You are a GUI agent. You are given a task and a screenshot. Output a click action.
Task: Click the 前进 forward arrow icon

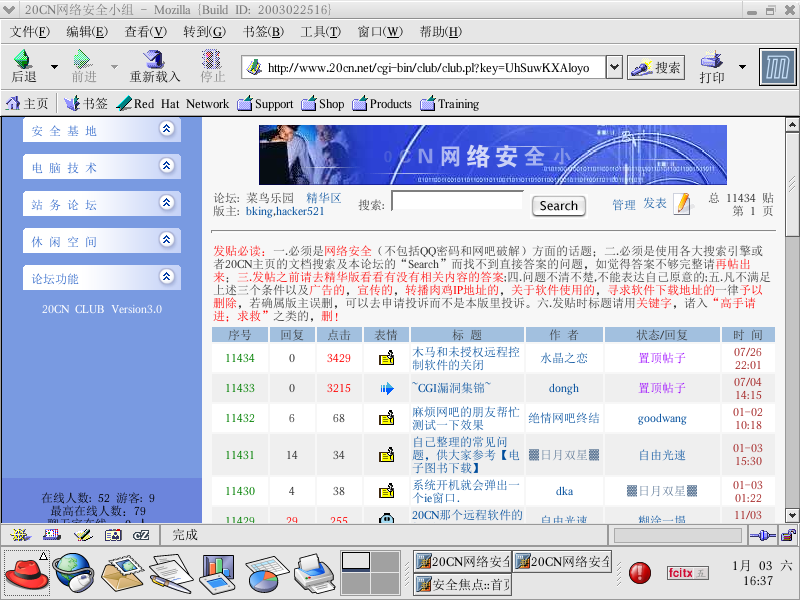pos(83,59)
